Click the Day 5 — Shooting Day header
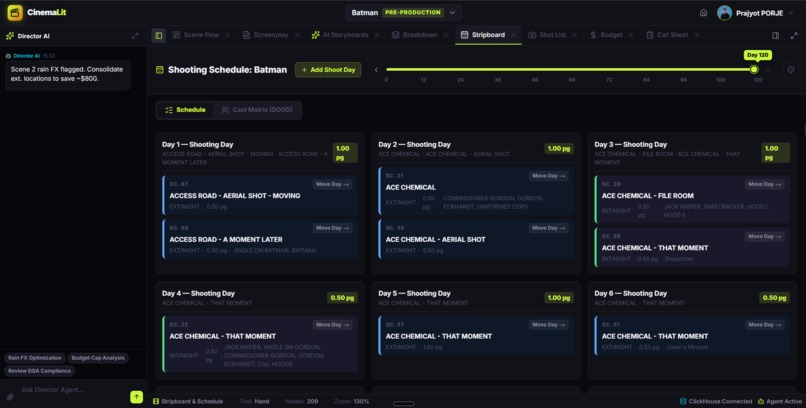 (414, 293)
